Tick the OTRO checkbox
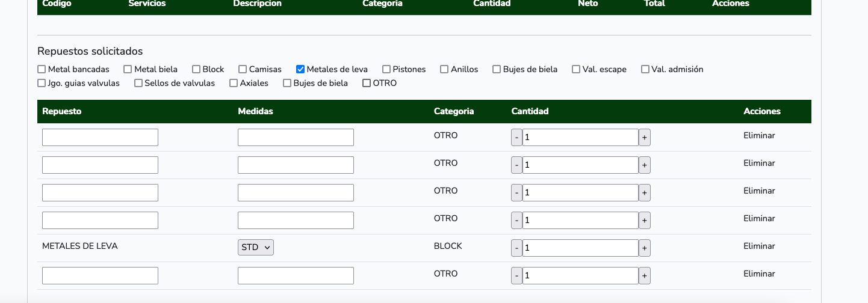 [x=367, y=83]
